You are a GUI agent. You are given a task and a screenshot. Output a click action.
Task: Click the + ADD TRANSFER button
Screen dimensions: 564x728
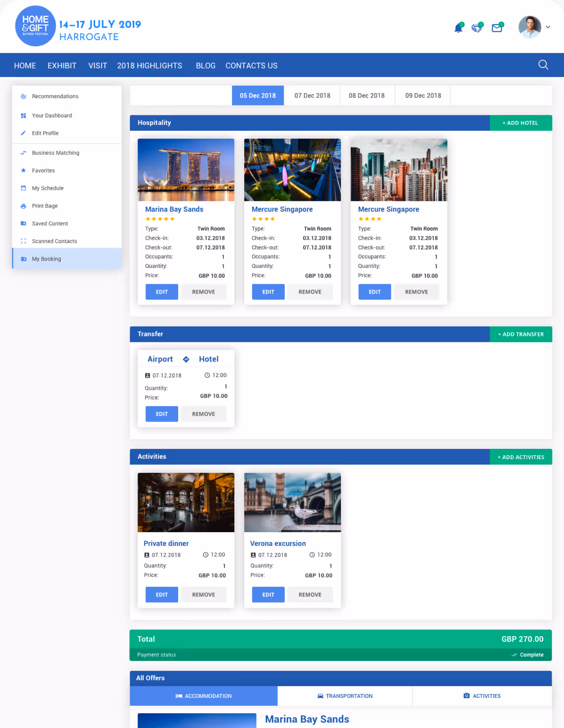tap(521, 334)
